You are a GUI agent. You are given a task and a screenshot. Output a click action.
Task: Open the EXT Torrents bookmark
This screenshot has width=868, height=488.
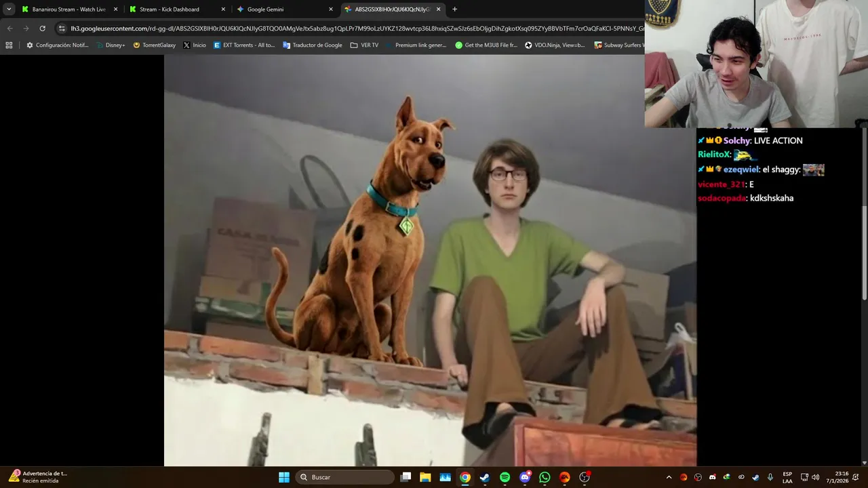243,45
